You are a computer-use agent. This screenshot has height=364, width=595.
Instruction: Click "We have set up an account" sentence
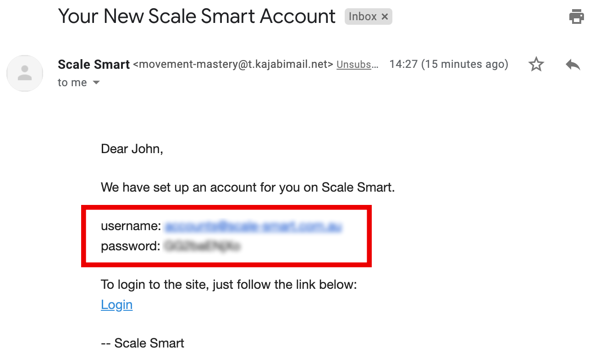pyautogui.click(x=248, y=188)
